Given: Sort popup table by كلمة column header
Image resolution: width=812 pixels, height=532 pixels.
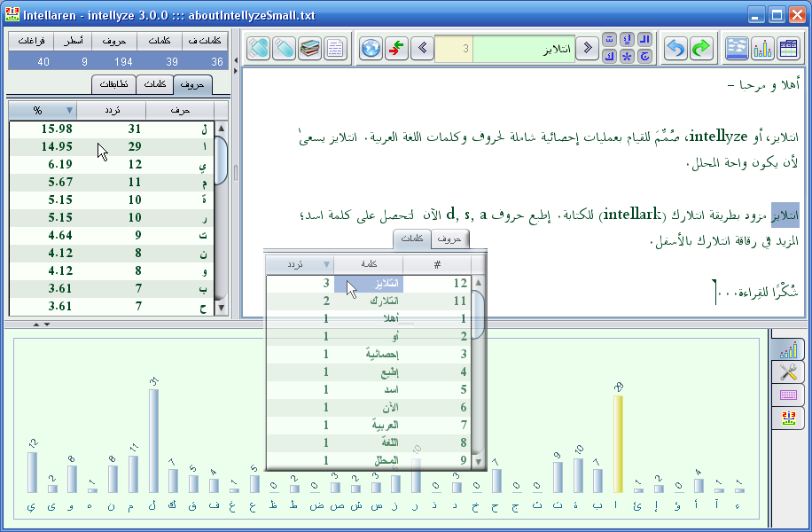Looking at the screenshot, I should (x=369, y=265).
